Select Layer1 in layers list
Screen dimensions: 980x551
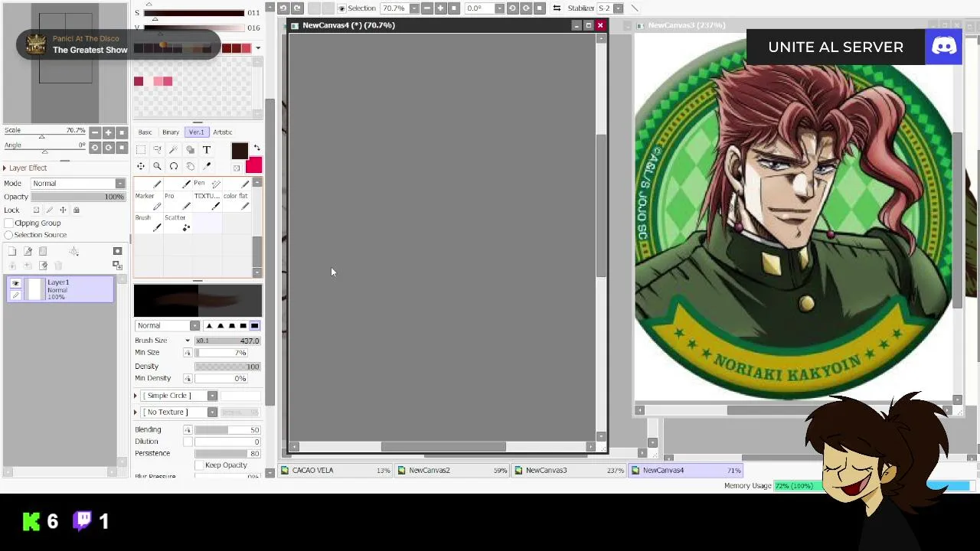click(x=61, y=289)
